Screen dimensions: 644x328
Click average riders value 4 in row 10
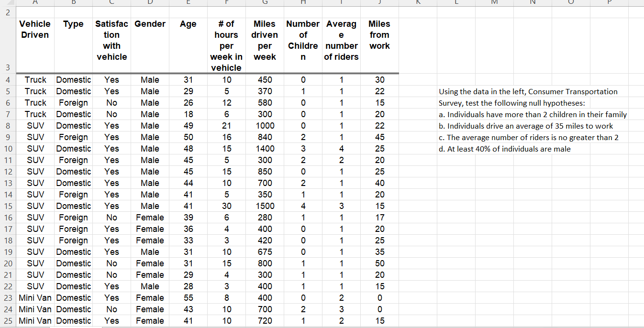pos(341,149)
